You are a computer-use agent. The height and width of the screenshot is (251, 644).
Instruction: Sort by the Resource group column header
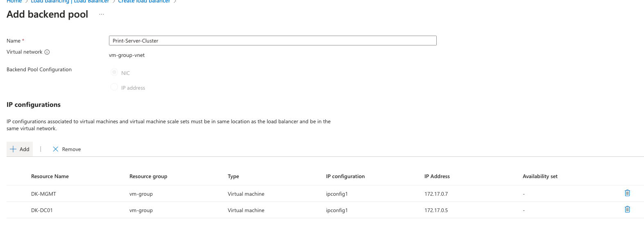pos(148,176)
